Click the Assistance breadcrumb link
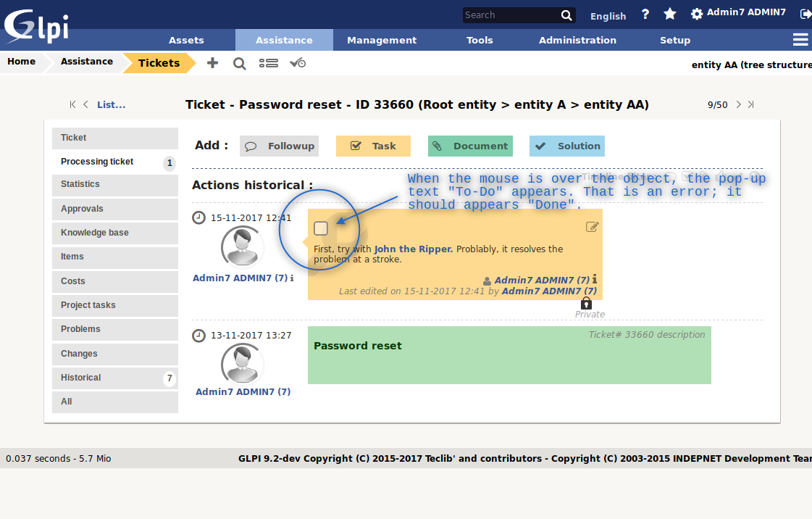 pyautogui.click(x=86, y=62)
